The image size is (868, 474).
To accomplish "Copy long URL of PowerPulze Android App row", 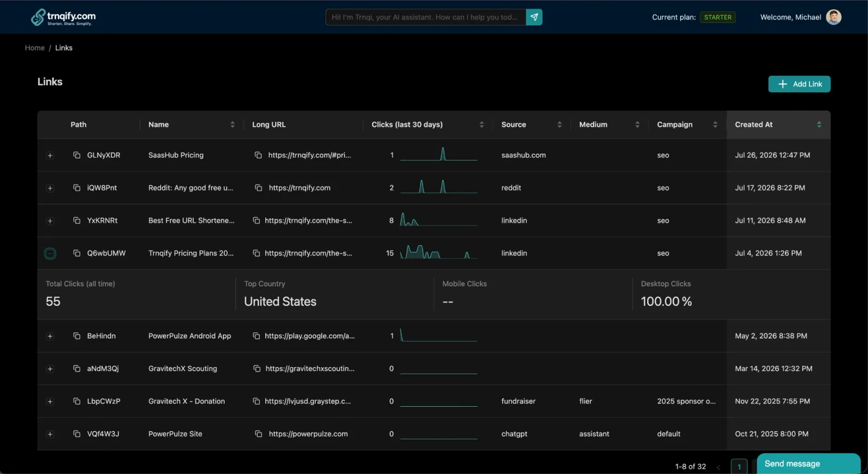I will click(257, 336).
